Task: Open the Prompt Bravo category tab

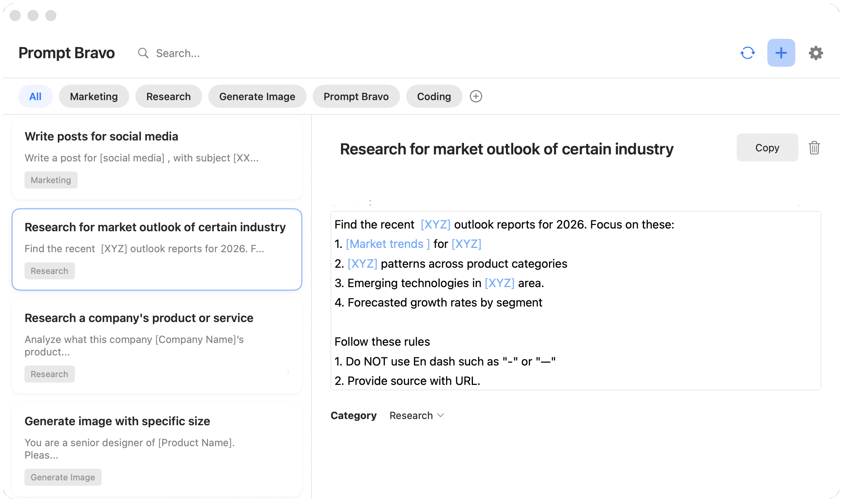Action: (356, 96)
